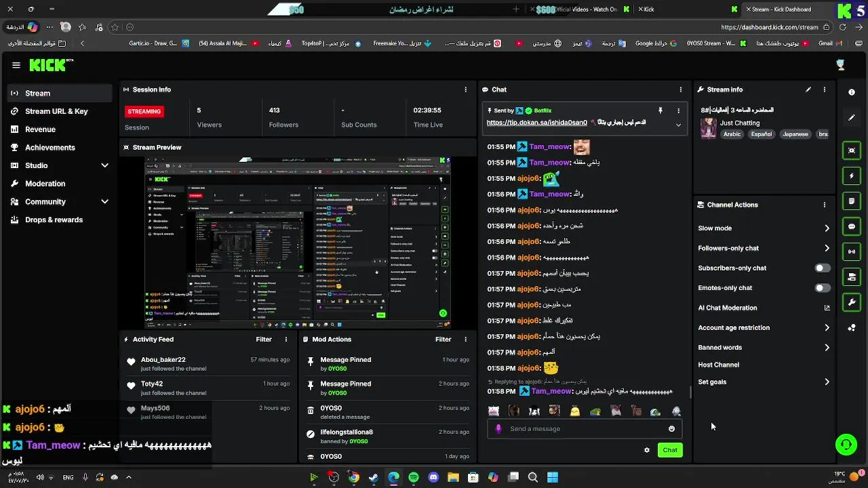Image resolution: width=868 pixels, height=488 pixels.
Task: Click AI Chat Moderation label
Action: tap(727, 308)
